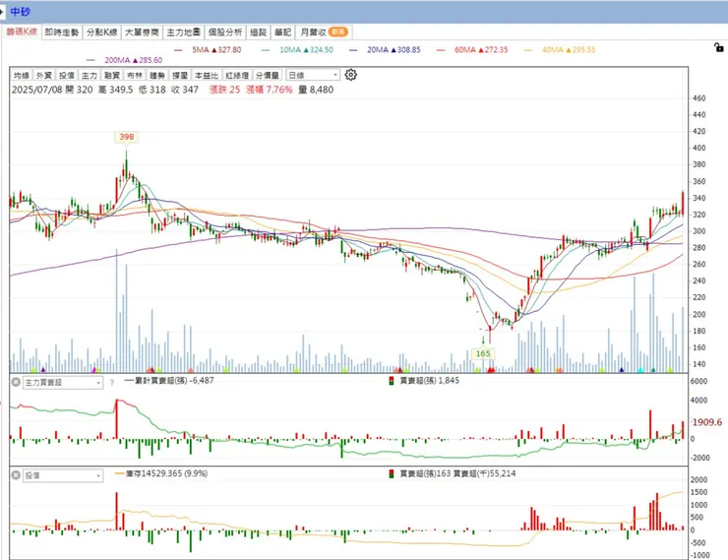Click the 漲幅 7.76% value

point(270,90)
